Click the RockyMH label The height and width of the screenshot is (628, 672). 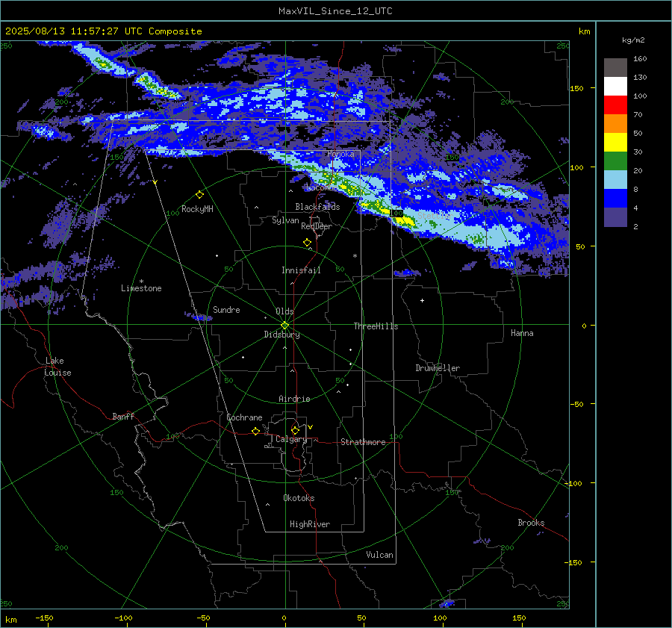(197, 209)
